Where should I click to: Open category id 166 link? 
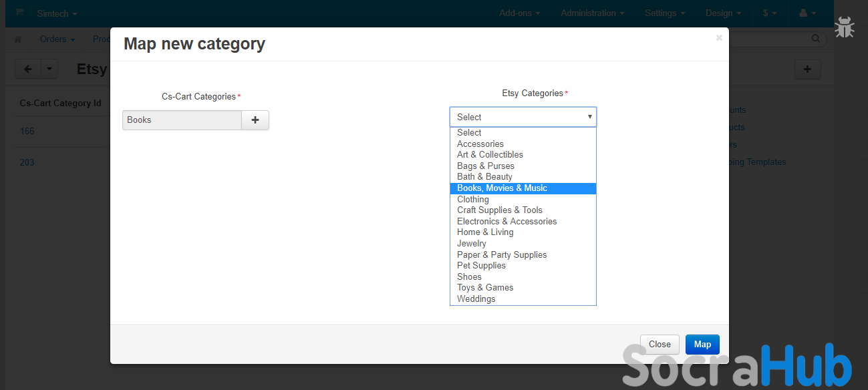27,132
